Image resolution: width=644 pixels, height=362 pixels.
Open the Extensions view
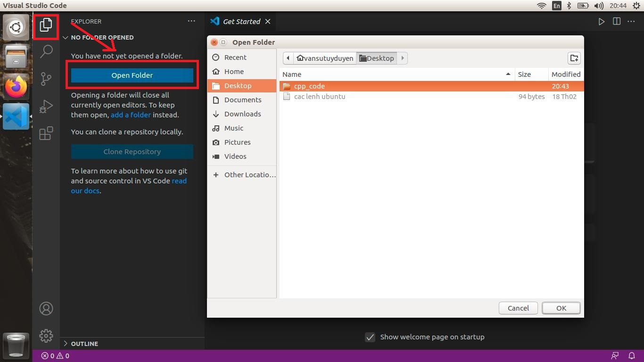[x=46, y=133]
